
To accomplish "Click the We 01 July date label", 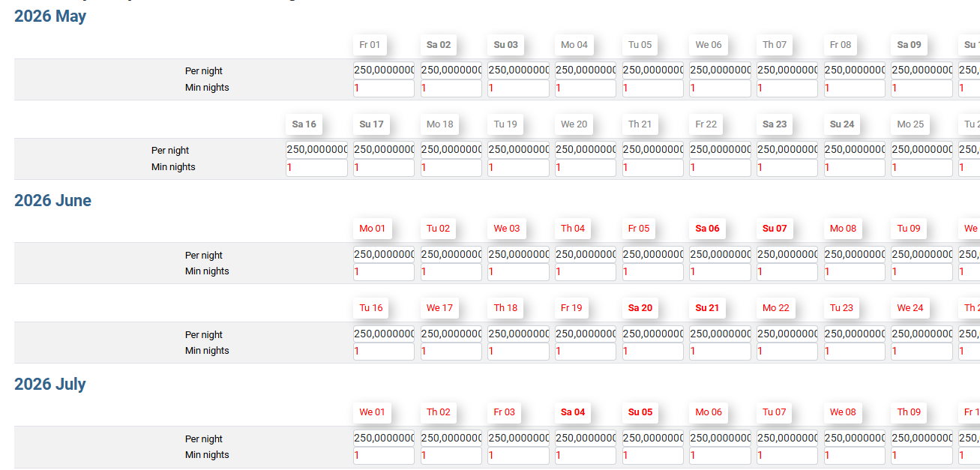I will click(x=372, y=412).
